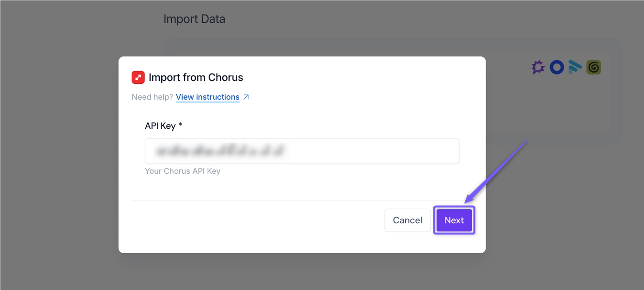Select the green spiral integration icon
Screen dimensions: 644x290
[594, 67]
